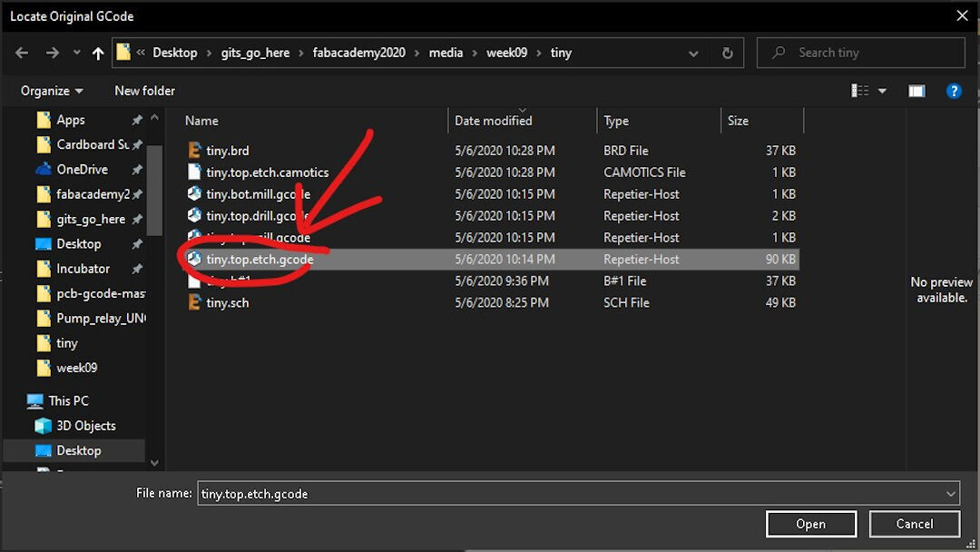Click the Cancel button

[x=914, y=524]
